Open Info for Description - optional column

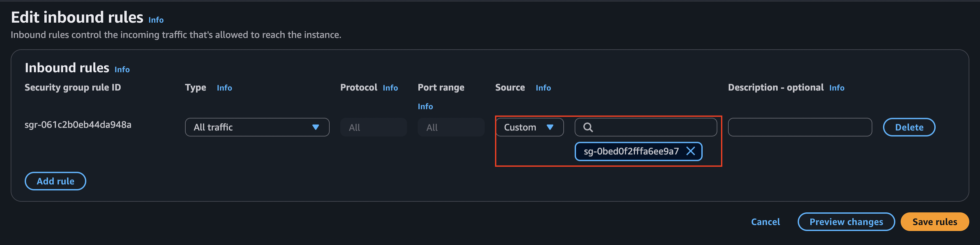[836, 88]
